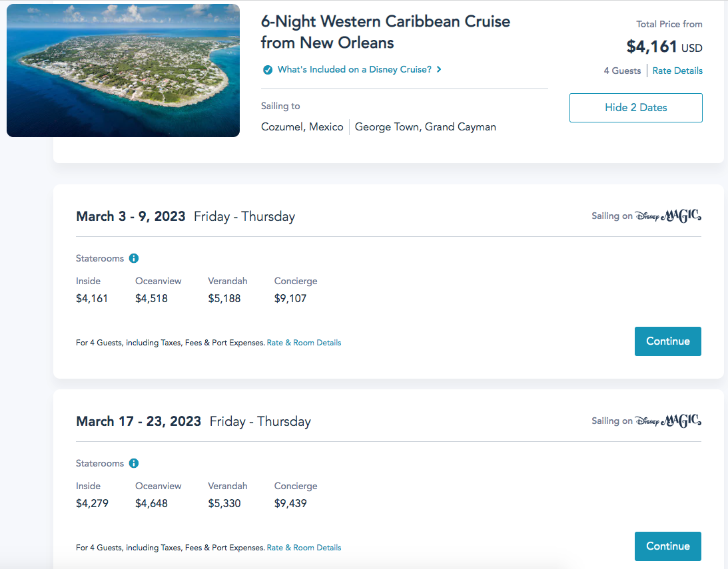Continue with the March 17 - 23 sailing
The image size is (728, 569).
click(x=667, y=546)
